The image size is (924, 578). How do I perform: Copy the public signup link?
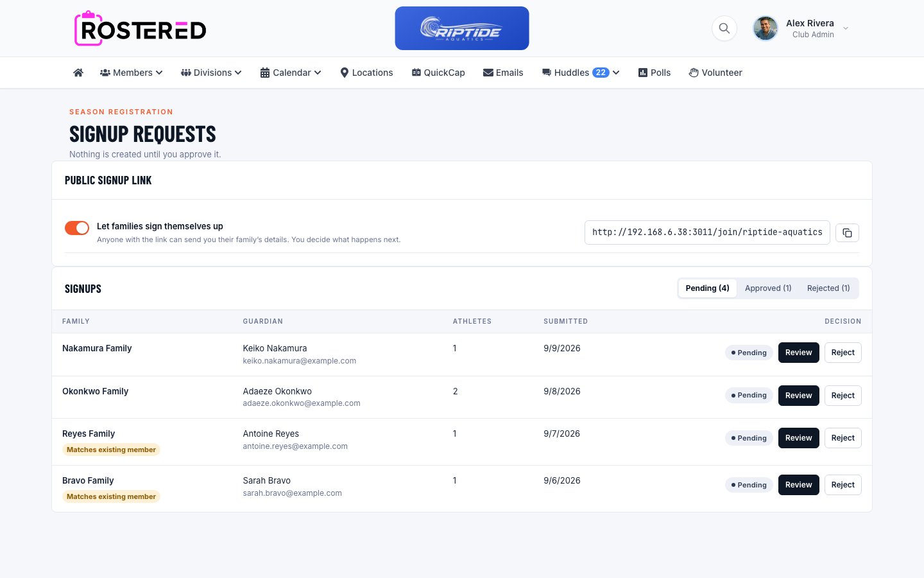pyautogui.click(x=847, y=232)
